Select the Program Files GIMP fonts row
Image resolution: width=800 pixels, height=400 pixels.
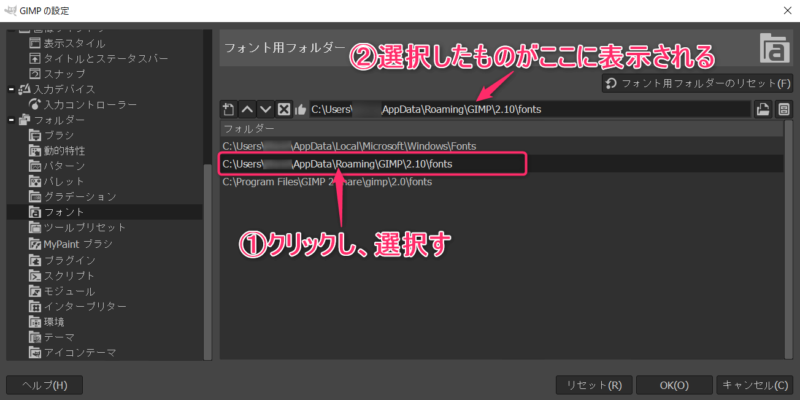tap(502, 182)
